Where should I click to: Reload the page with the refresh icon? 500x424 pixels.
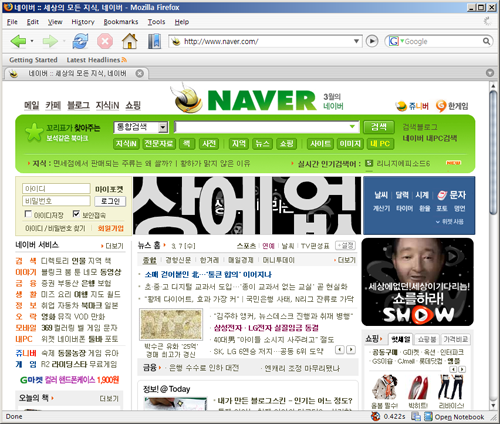(80, 41)
